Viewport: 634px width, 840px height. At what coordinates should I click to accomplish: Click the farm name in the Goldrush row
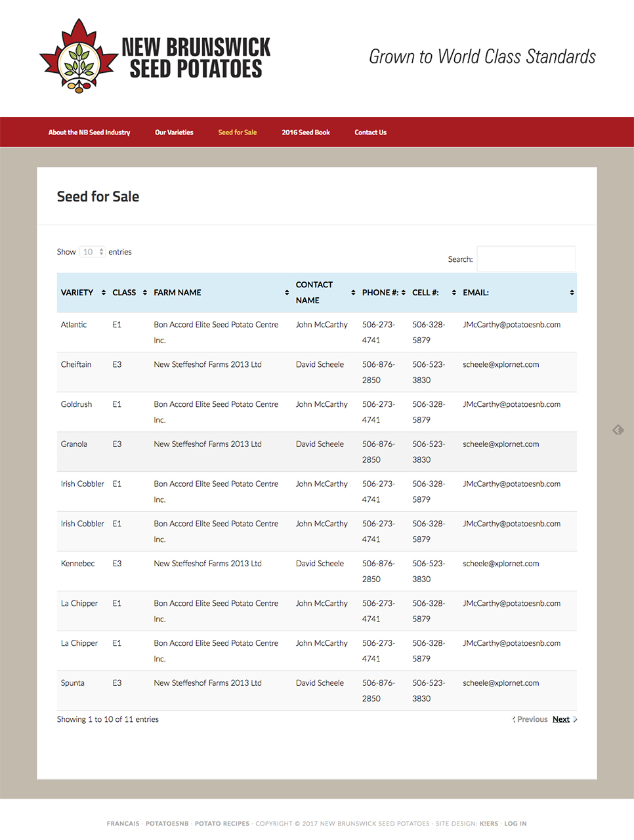216,412
